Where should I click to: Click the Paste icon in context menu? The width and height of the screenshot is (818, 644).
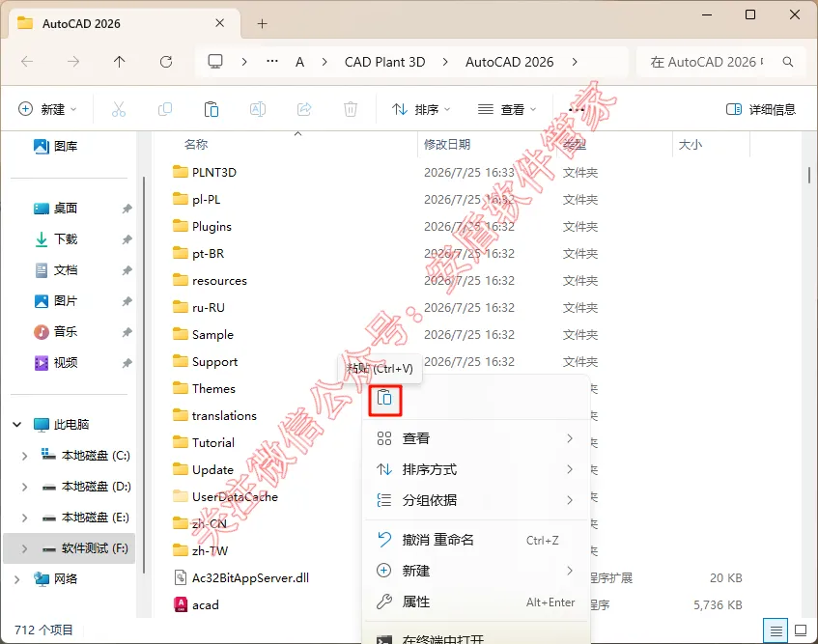384,400
